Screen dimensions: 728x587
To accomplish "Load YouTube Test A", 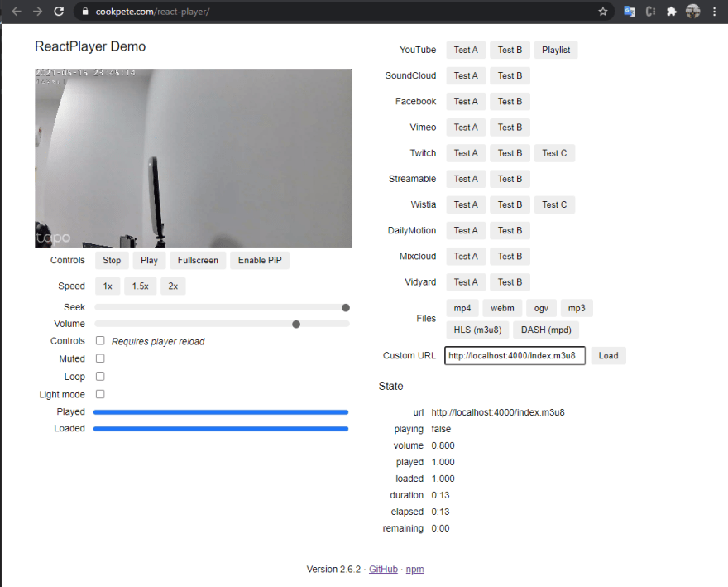I will click(466, 50).
